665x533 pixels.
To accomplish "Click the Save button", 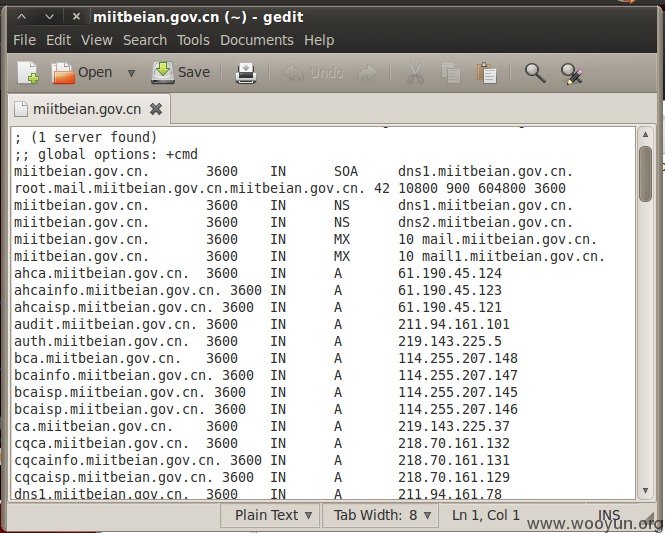I will tap(181, 72).
